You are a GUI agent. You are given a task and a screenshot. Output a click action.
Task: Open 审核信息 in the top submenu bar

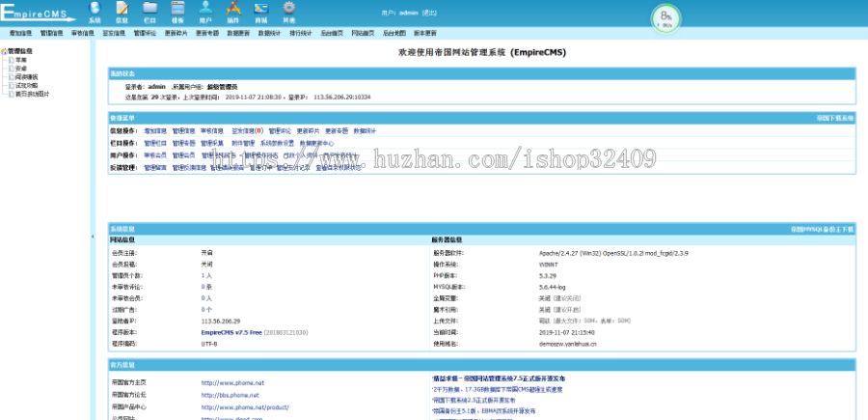point(83,33)
